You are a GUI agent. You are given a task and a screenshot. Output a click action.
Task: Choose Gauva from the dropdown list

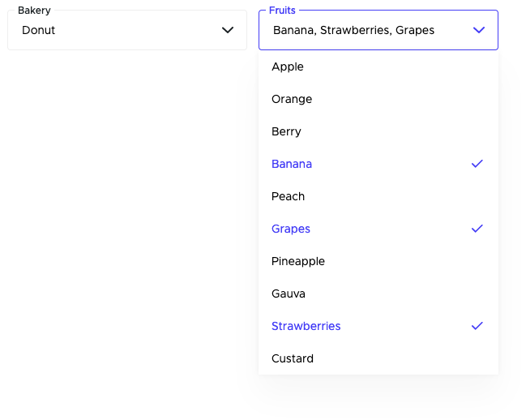coord(289,294)
